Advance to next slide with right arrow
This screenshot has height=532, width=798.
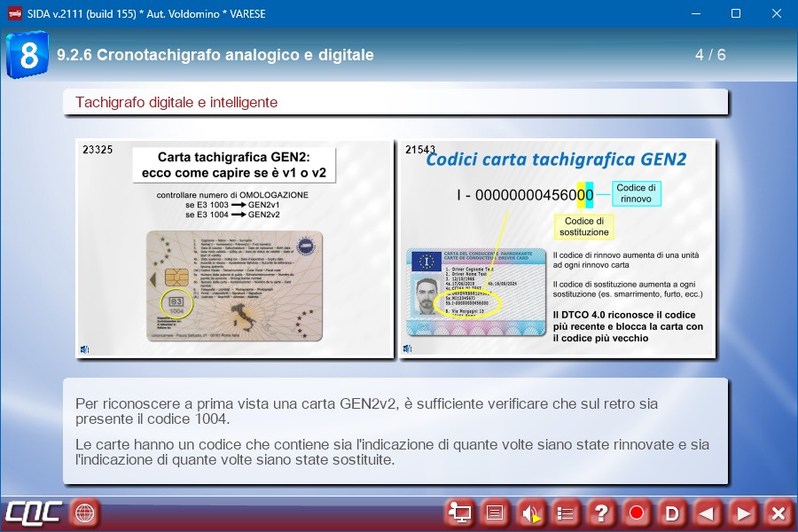point(743,512)
